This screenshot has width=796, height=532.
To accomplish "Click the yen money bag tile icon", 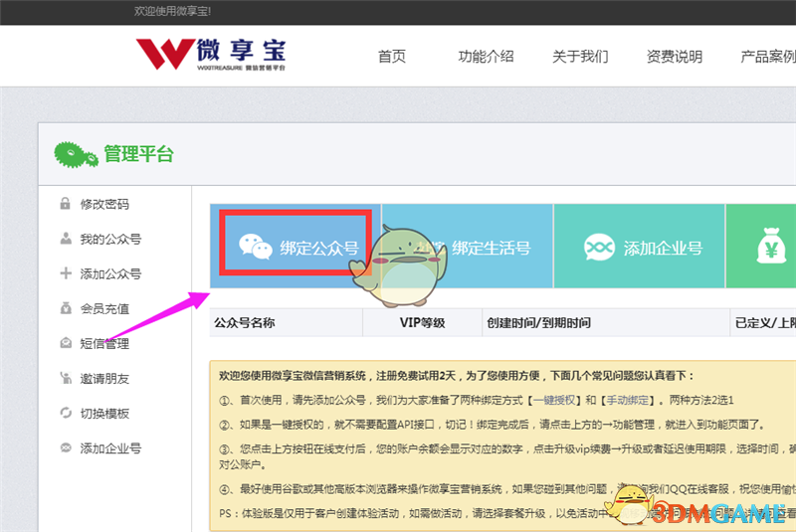I will [771, 246].
